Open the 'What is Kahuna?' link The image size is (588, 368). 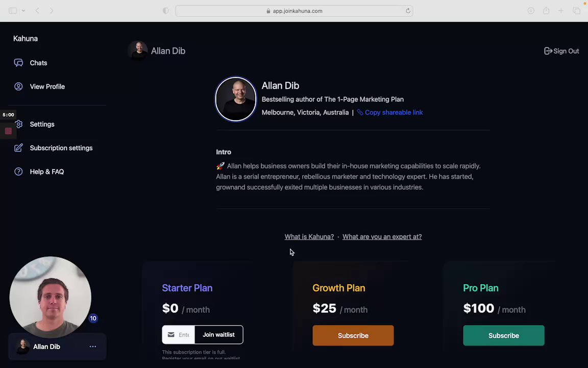click(309, 237)
